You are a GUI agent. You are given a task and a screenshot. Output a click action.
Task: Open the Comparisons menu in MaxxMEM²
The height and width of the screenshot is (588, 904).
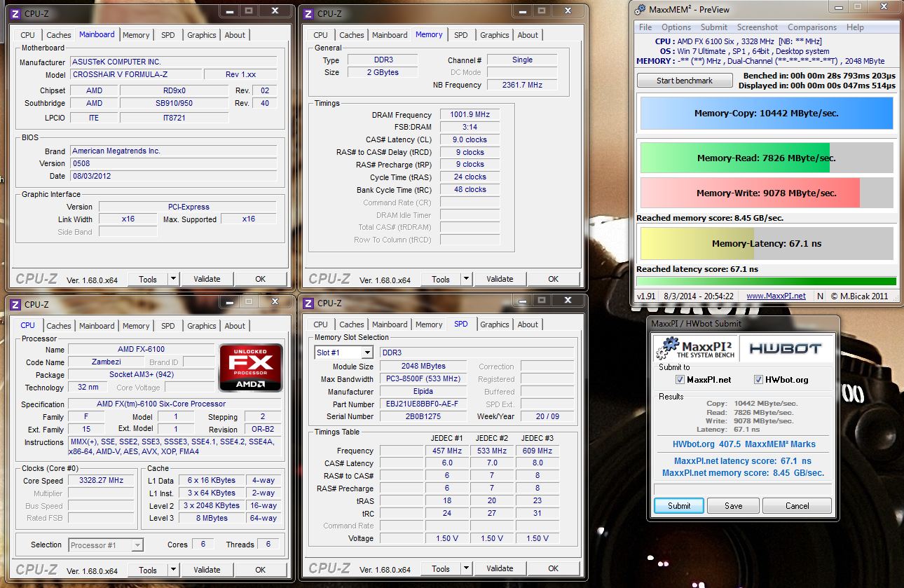(x=812, y=27)
